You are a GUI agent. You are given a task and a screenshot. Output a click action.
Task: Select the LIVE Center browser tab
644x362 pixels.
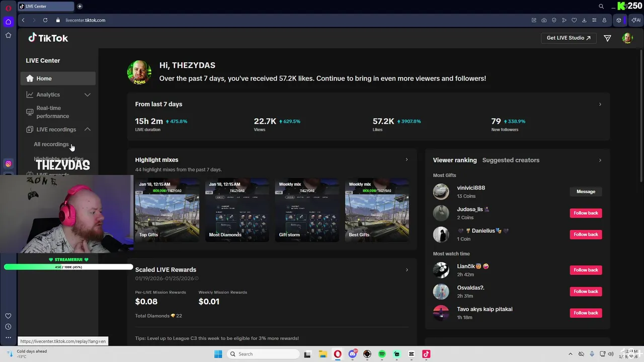(x=45, y=7)
